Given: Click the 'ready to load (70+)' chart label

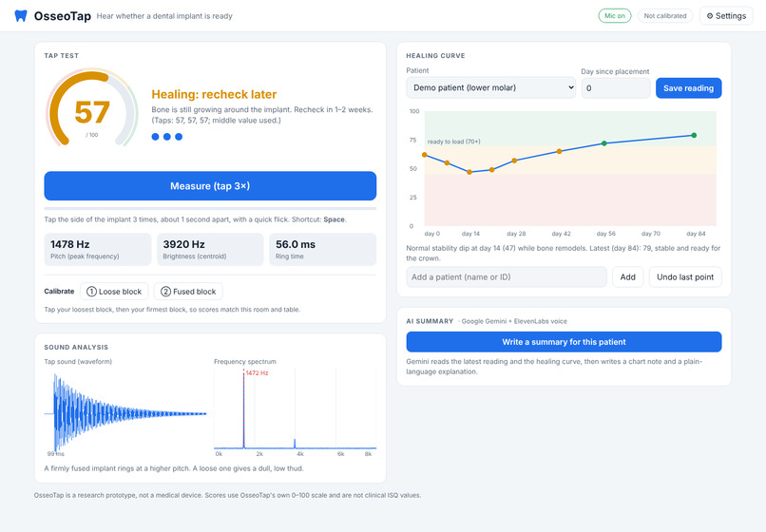Looking at the screenshot, I should (x=454, y=142).
